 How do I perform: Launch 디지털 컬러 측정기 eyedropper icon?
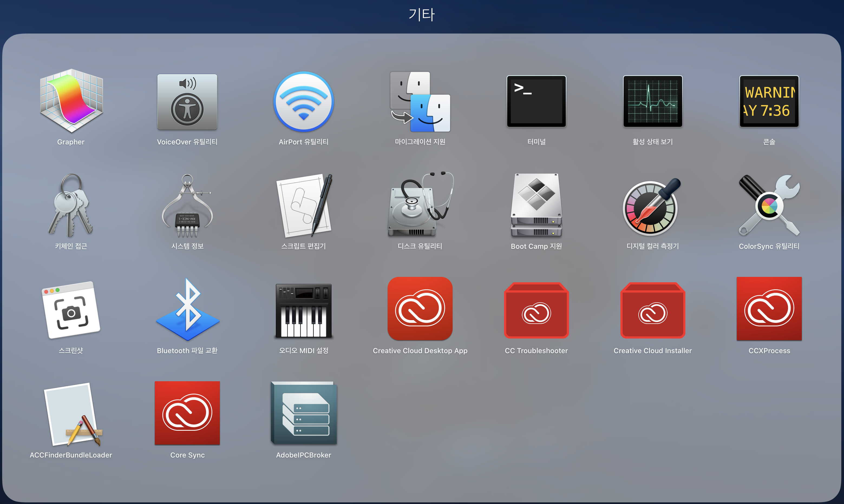tap(652, 205)
